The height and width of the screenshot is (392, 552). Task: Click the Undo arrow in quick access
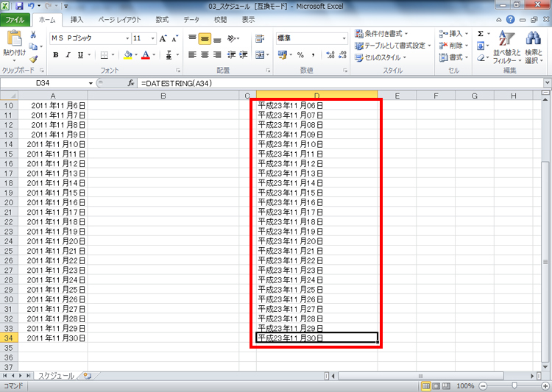coord(32,6)
